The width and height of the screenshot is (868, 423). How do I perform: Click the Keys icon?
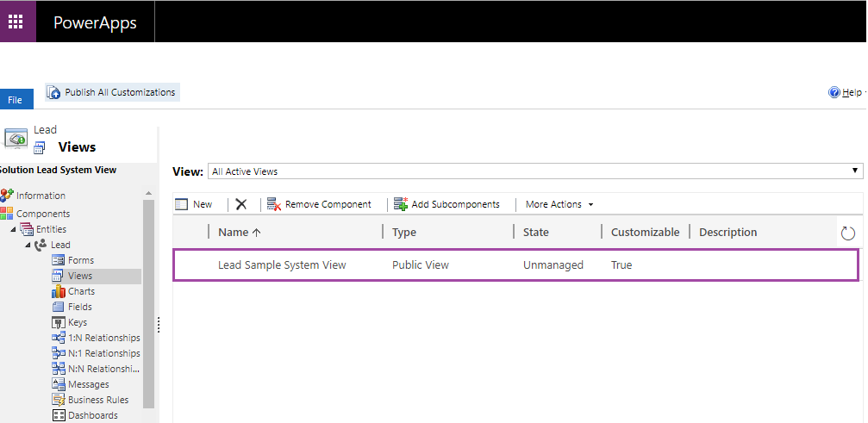point(58,322)
